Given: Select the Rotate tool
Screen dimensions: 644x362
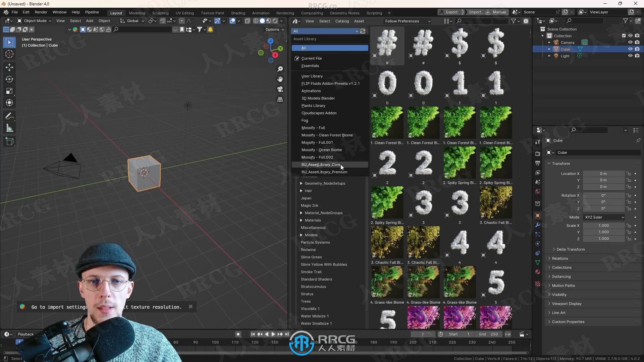Looking at the screenshot, I should 9,79.
